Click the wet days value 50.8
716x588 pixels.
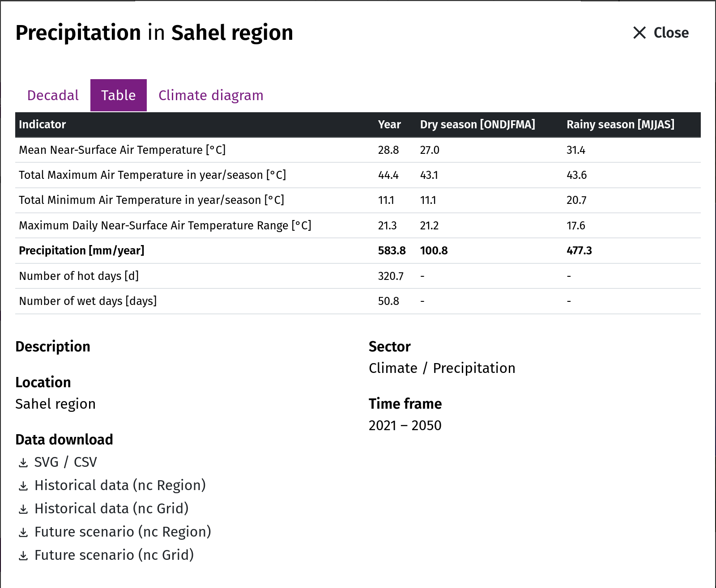click(x=388, y=301)
